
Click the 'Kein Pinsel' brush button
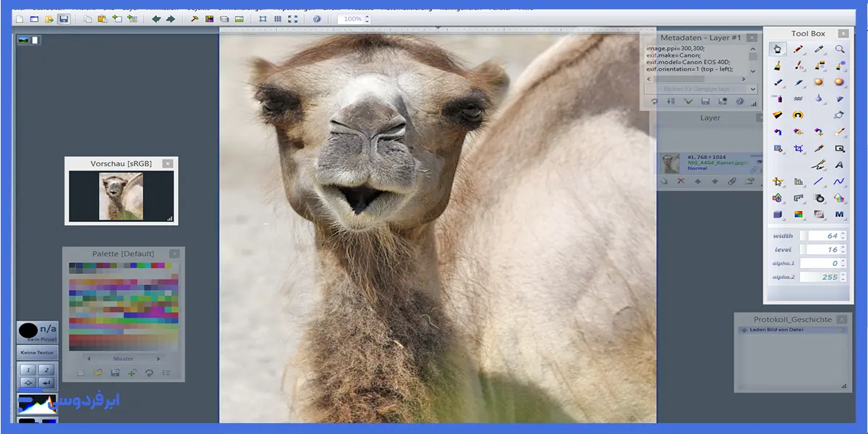pyautogui.click(x=37, y=332)
